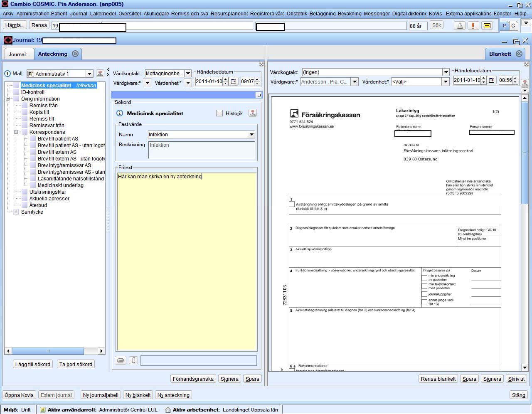Open the Hjälp menu

pos(520,13)
